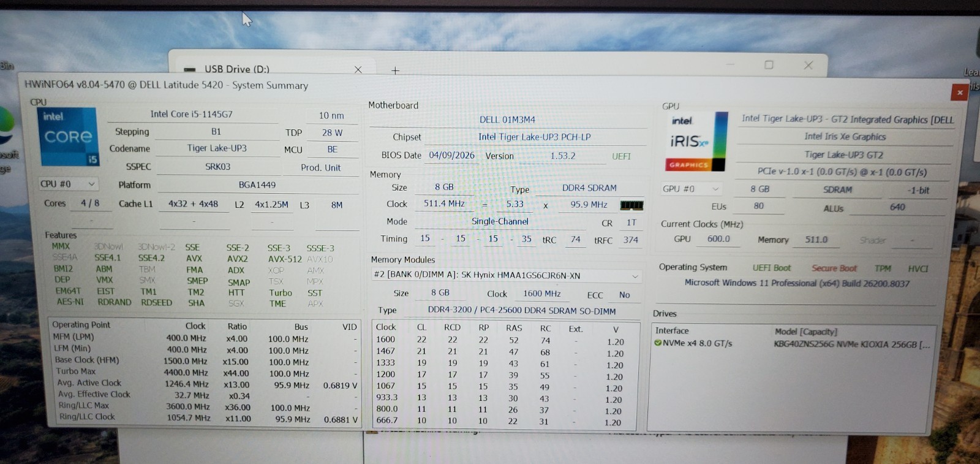Click the Intel Iris Xe Graphics logo
This screenshot has height=464, width=980.
(x=696, y=141)
